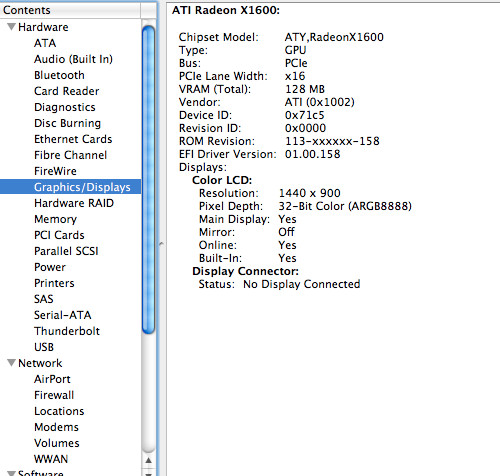Select PCI Cards entry

[59, 235]
